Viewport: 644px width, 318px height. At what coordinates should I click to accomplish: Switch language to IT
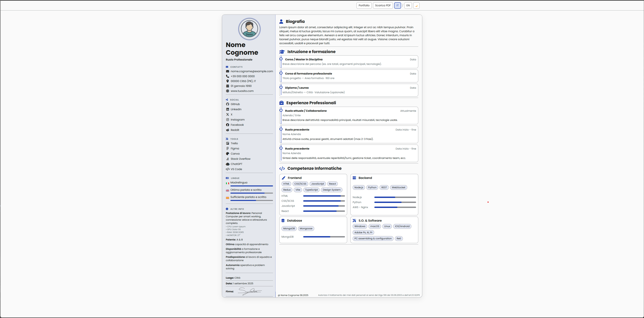point(398,6)
